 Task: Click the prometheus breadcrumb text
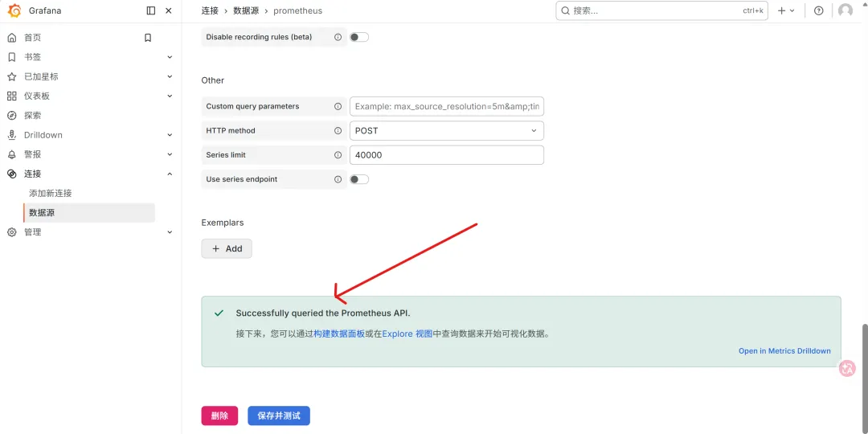(x=298, y=10)
